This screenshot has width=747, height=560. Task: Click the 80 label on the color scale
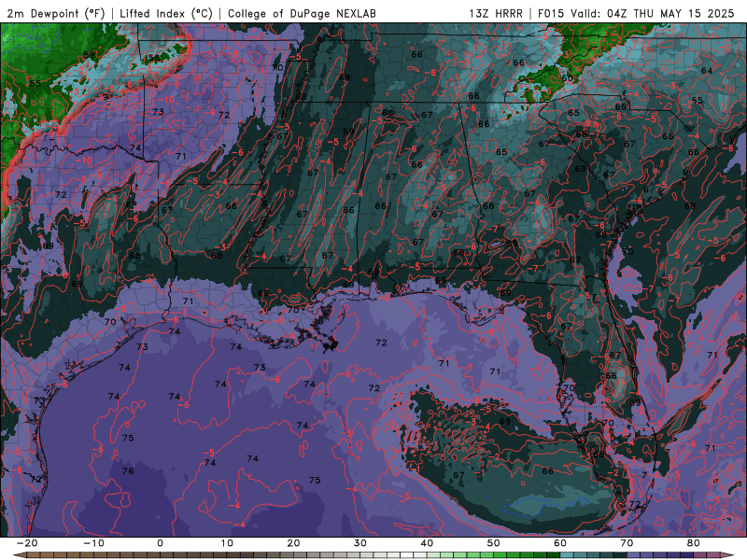click(x=694, y=543)
